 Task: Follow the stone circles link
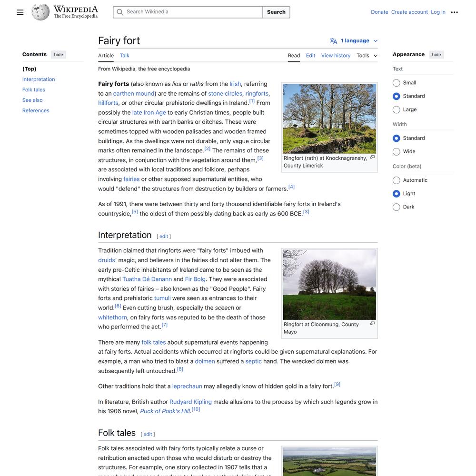[x=225, y=93]
